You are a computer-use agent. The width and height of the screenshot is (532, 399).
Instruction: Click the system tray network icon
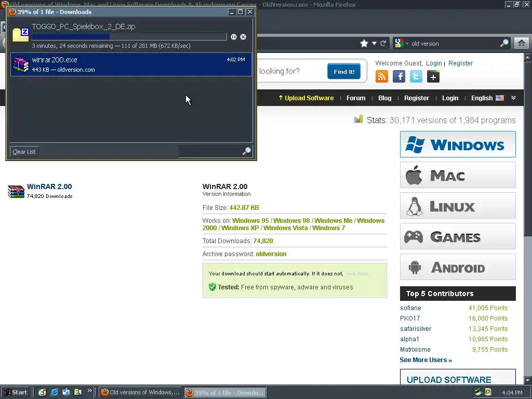[x=478, y=392]
